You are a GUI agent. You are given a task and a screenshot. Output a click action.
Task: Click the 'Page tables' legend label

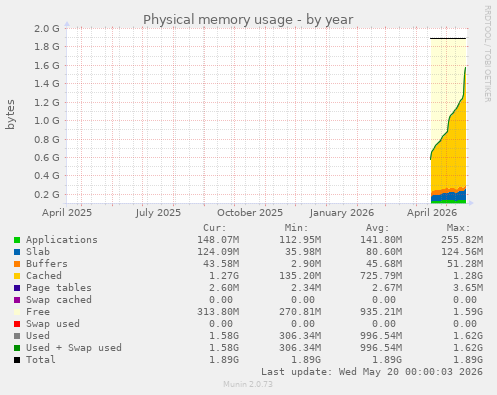59,288
